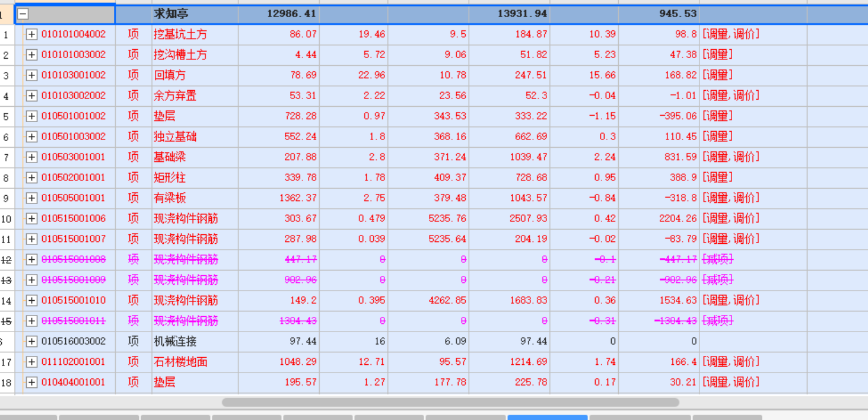Expand item 010101003002 挖沟槽土方

(x=31, y=55)
